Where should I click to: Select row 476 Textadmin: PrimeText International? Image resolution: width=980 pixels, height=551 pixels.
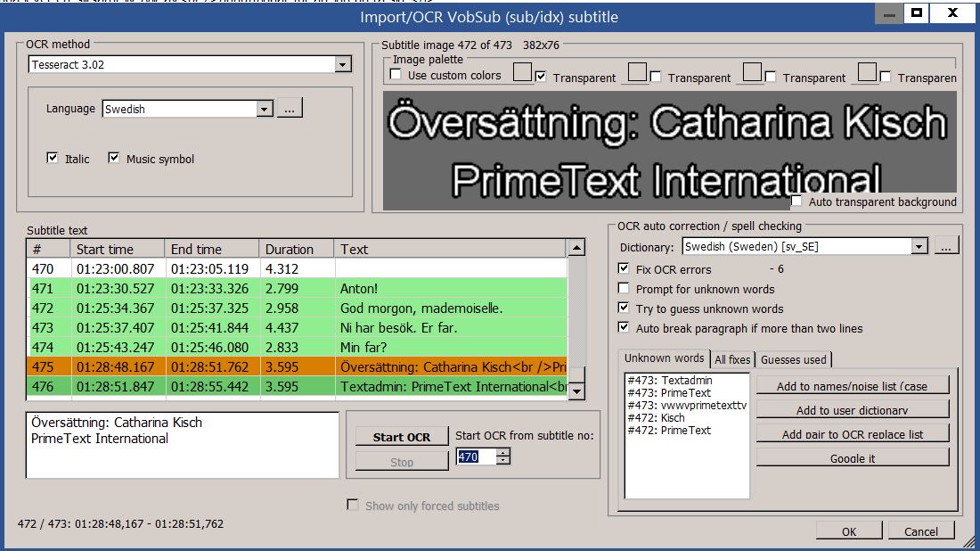297,387
